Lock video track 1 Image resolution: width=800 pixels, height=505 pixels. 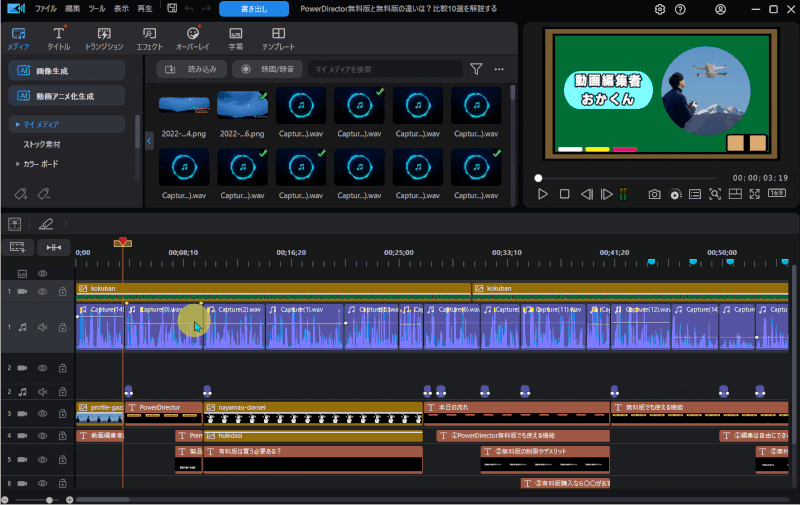[62, 292]
